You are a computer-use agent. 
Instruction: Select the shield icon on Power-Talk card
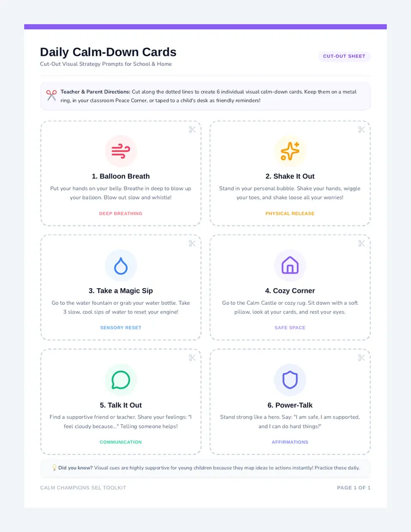[290, 380]
